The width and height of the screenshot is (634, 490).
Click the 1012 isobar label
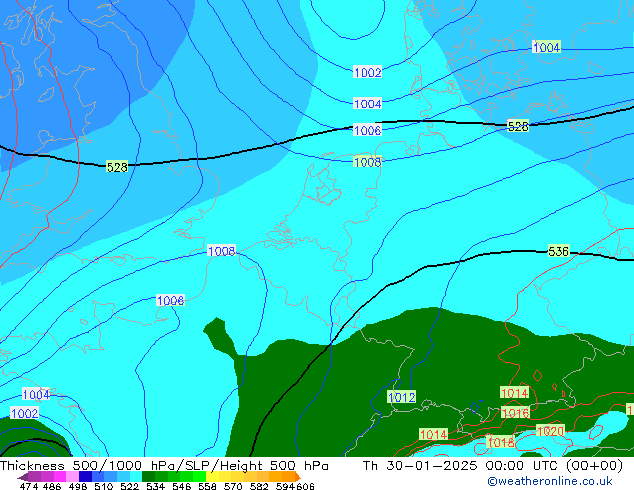401,397
